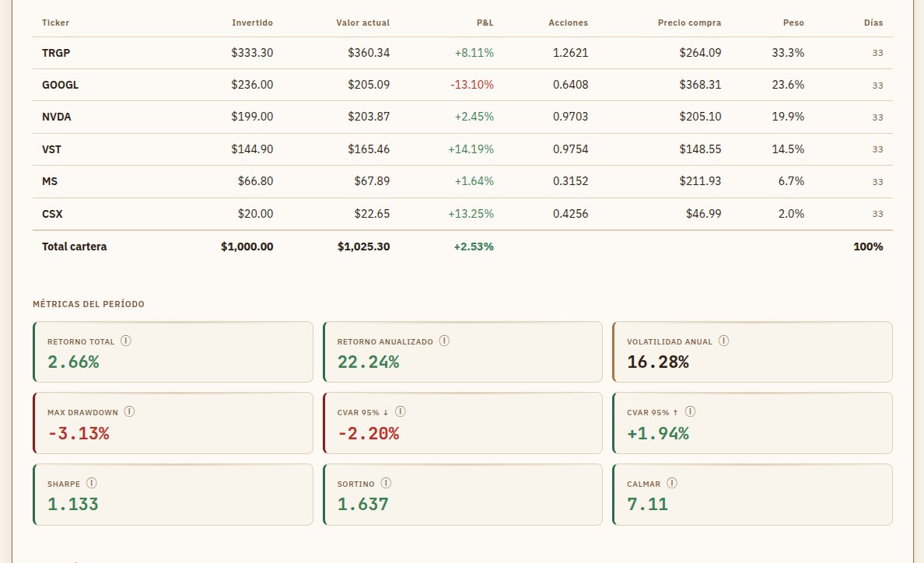Viewport: 924px width, 563px height.
Task: Click the Días column header
Action: (873, 23)
